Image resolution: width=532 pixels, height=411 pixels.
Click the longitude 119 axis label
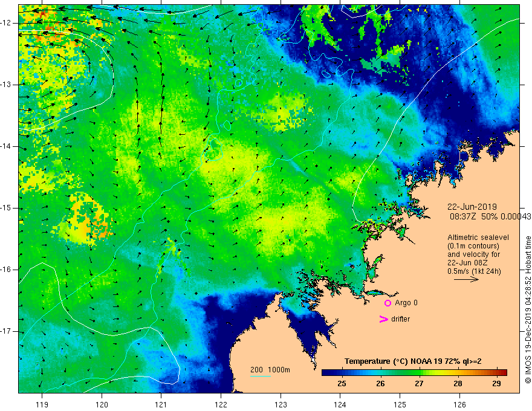pos(42,404)
